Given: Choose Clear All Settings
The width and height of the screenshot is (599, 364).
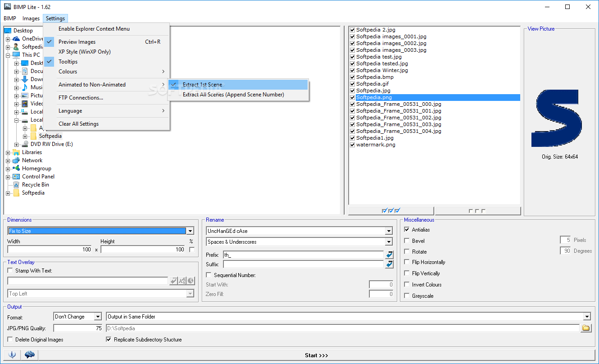Looking at the screenshot, I should pyautogui.click(x=106, y=124).
